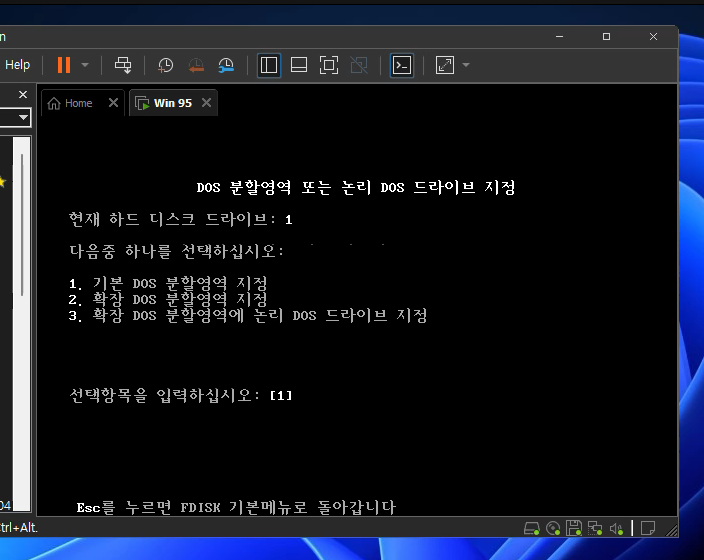Click the window resize grip corner
Viewport: 704px width, 560px height.
(x=672, y=531)
